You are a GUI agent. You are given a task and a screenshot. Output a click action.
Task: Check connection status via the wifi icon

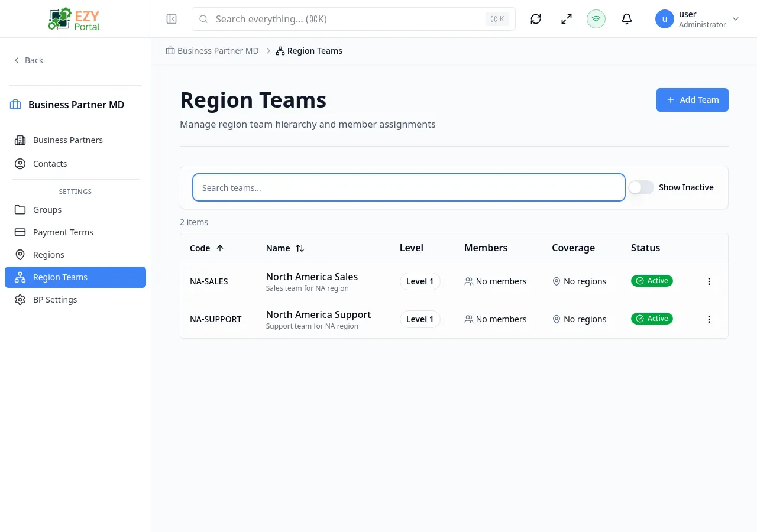click(x=596, y=19)
